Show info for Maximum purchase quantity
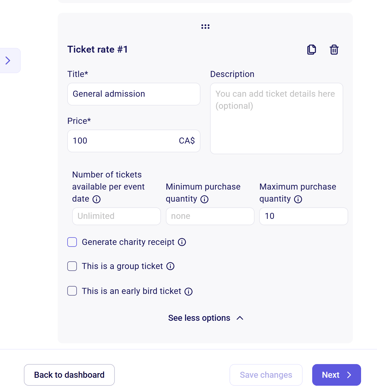 tap(298, 199)
